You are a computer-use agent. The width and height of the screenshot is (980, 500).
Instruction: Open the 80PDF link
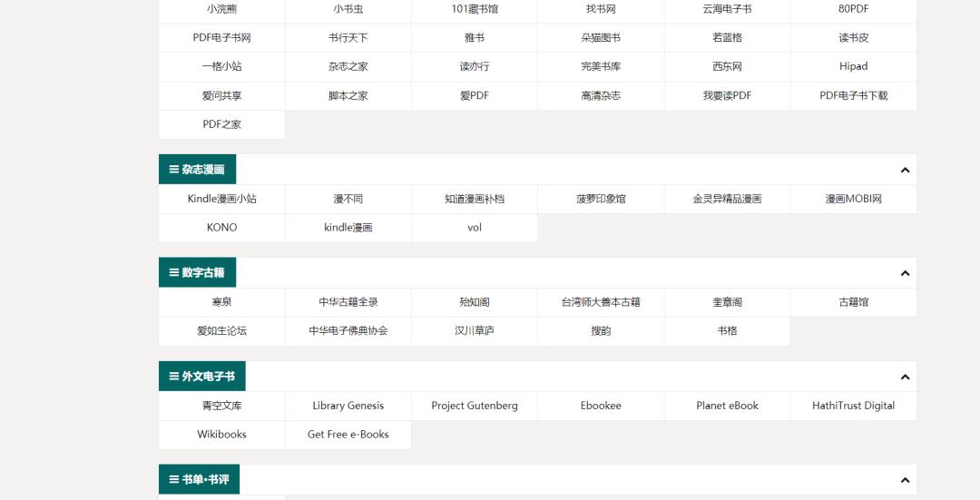click(853, 9)
